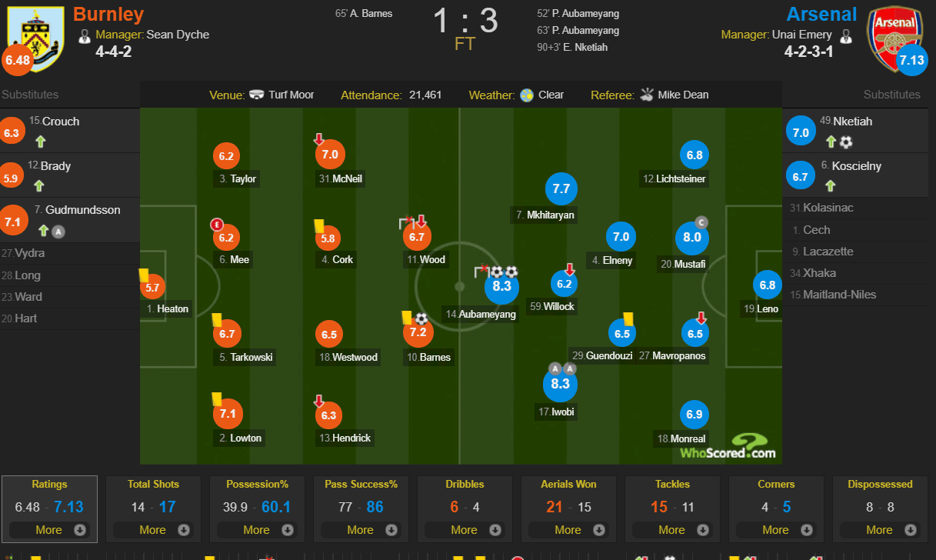Click Heaton's yellow card icon

(144, 274)
